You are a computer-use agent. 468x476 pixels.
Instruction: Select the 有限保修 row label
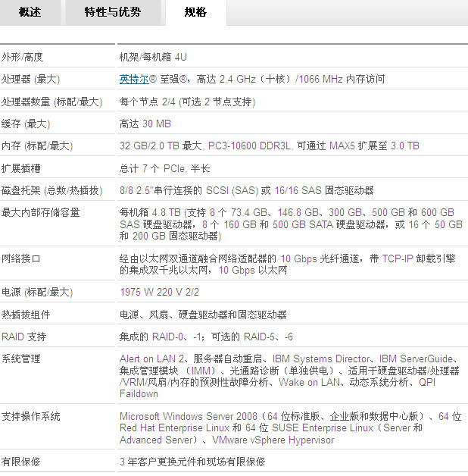click(x=21, y=461)
